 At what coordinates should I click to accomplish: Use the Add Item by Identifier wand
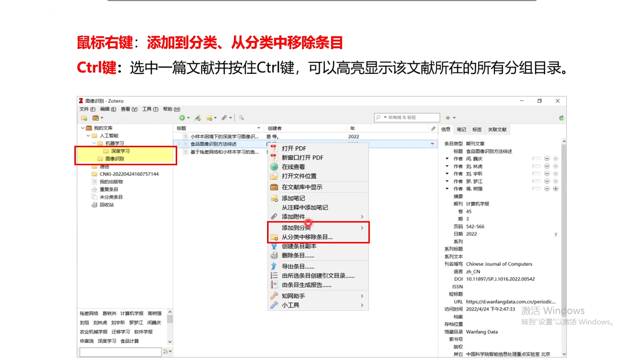(x=198, y=118)
